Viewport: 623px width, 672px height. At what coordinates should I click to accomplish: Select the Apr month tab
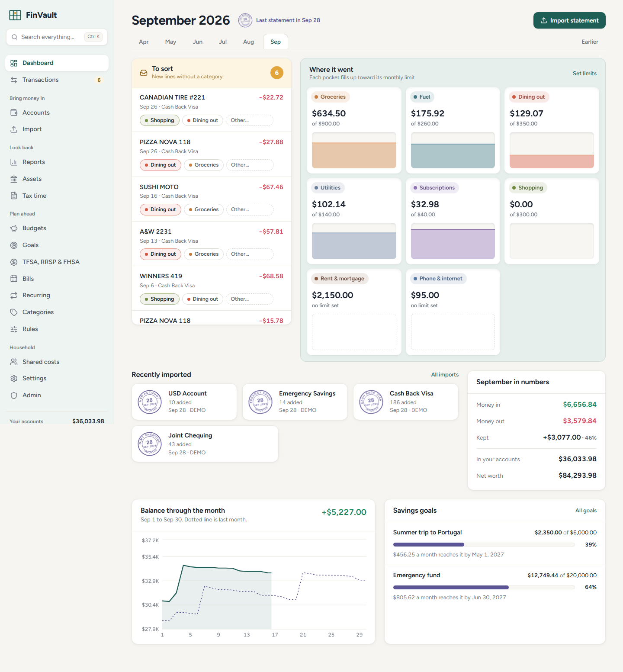click(x=144, y=42)
